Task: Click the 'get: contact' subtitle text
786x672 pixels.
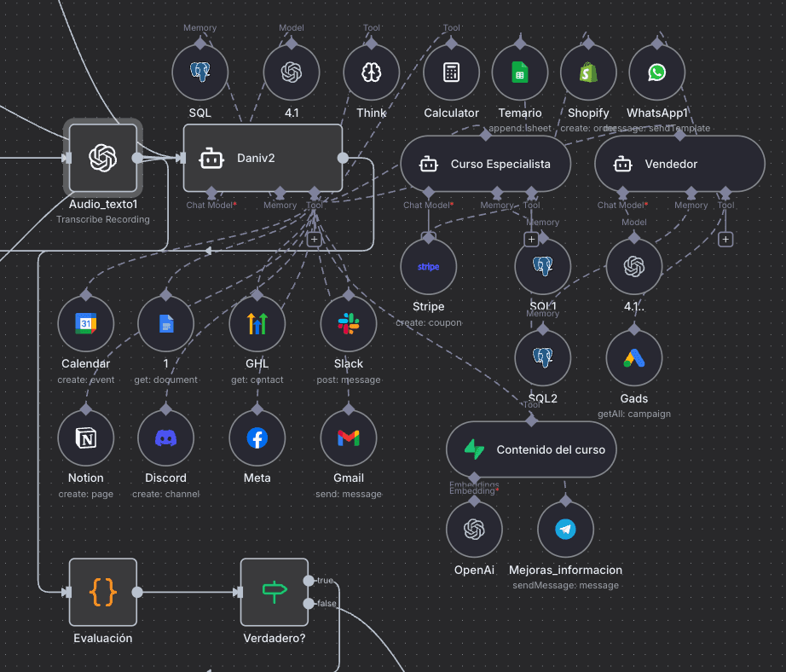Action: [257, 379]
